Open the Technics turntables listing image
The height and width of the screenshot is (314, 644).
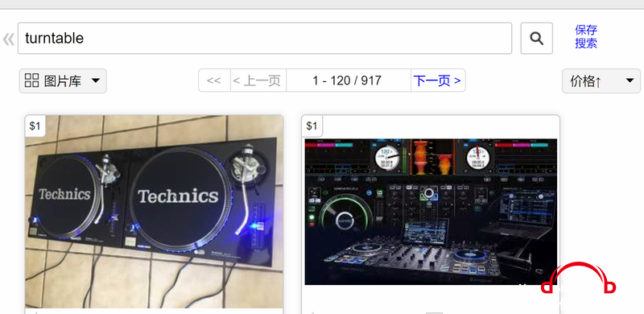point(154,212)
